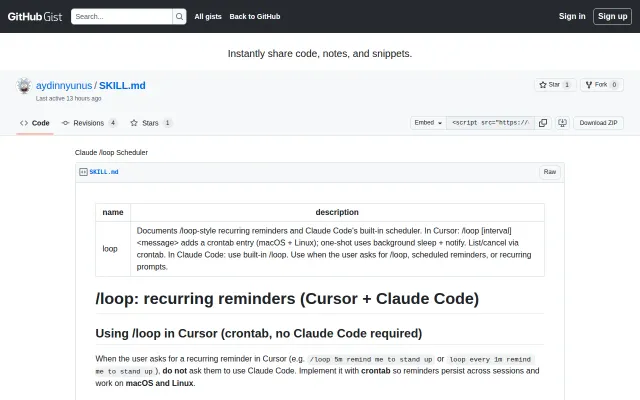Click '/loop: recurring reminders' main heading
This screenshot has height=400, width=640.
tap(287, 299)
